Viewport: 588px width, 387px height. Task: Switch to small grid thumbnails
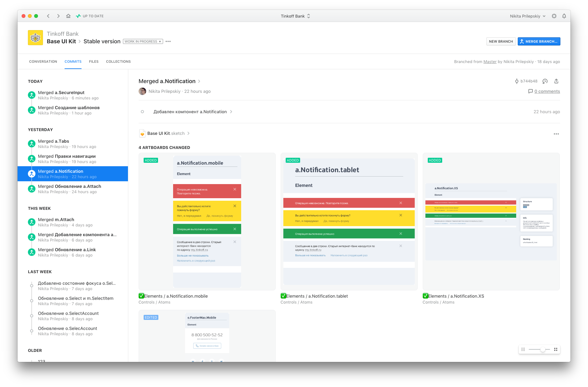pos(523,349)
